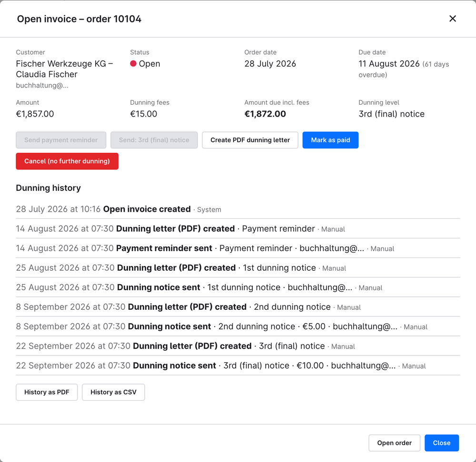
Task: Click the dunning fees value €15.00
Action: point(144,114)
